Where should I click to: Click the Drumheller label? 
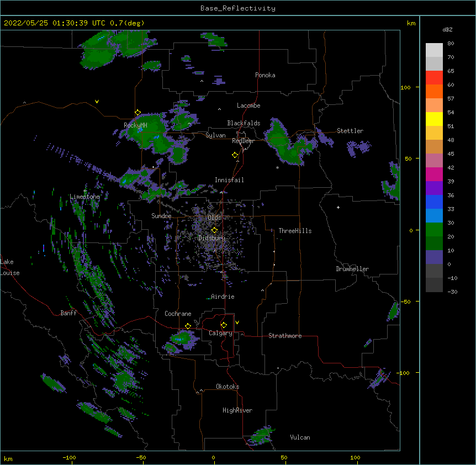click(352, 269)
